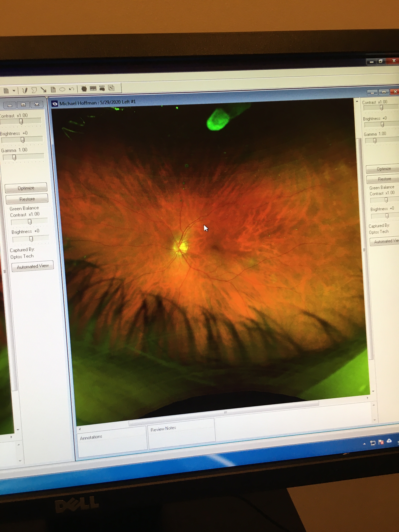
Task: Select the polygon region tool
Action: coord(34,90)
